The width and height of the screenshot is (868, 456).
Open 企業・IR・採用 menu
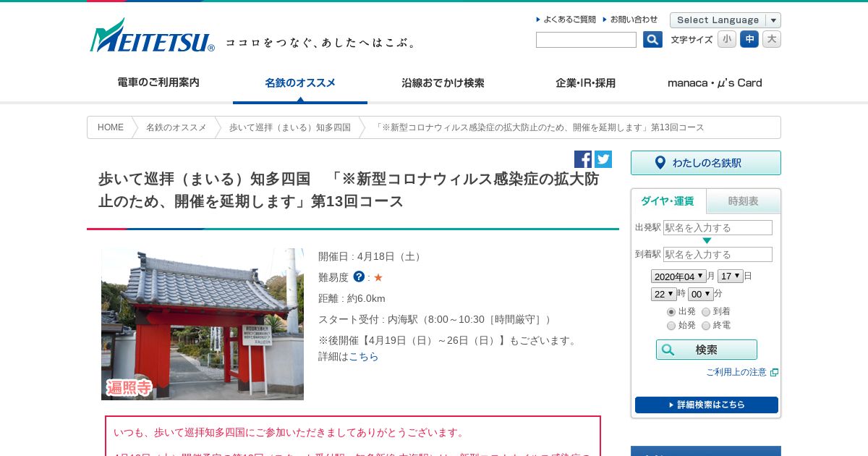pos(586,83)
